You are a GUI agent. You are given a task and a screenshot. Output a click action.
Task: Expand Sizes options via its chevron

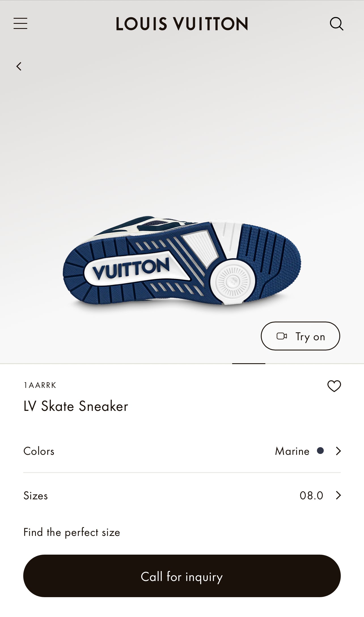coord(338,495)
